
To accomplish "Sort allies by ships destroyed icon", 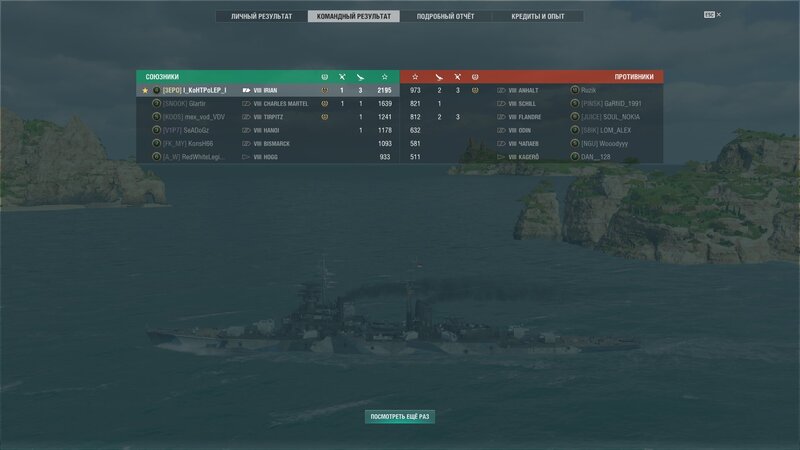I will point(342,77).
